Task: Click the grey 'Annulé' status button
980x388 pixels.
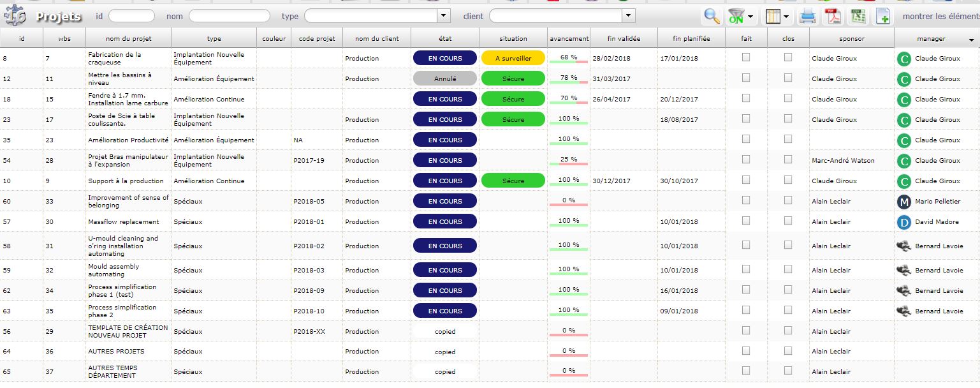Action: [x=445, y=78]
